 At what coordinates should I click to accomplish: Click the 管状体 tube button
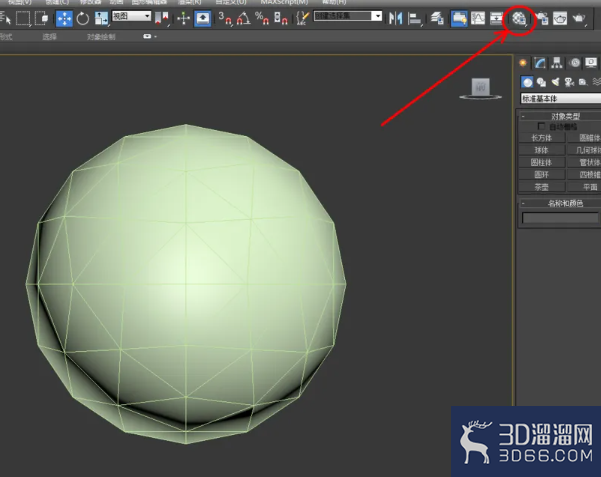(585, 162)
